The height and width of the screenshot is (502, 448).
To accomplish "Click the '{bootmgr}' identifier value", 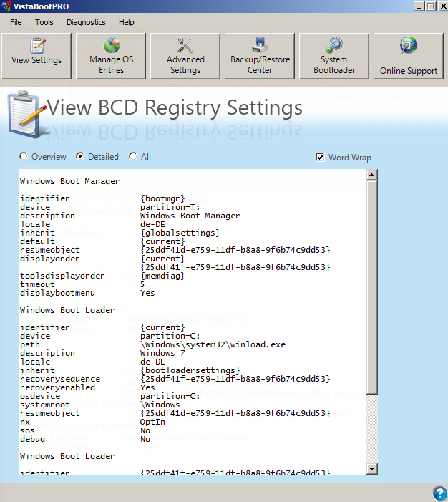I will (162, 198).
